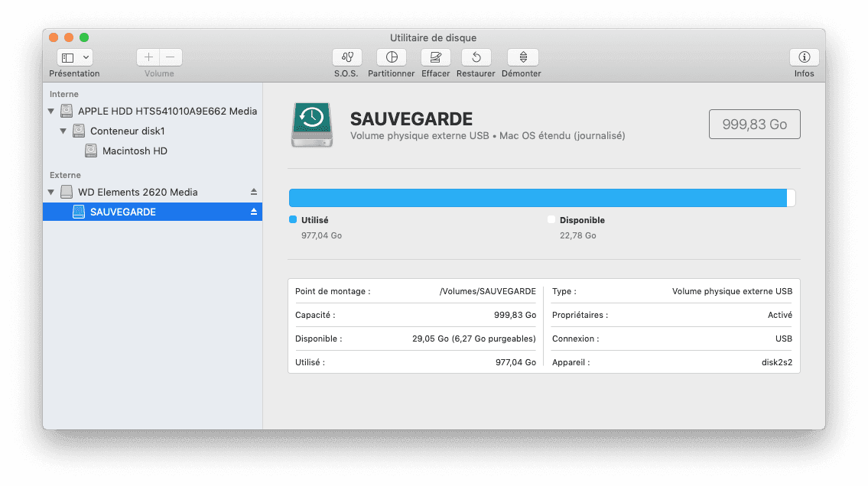Collapse the WD Elements disclosure triangle
Screen dimensions: 868x486
51,193
